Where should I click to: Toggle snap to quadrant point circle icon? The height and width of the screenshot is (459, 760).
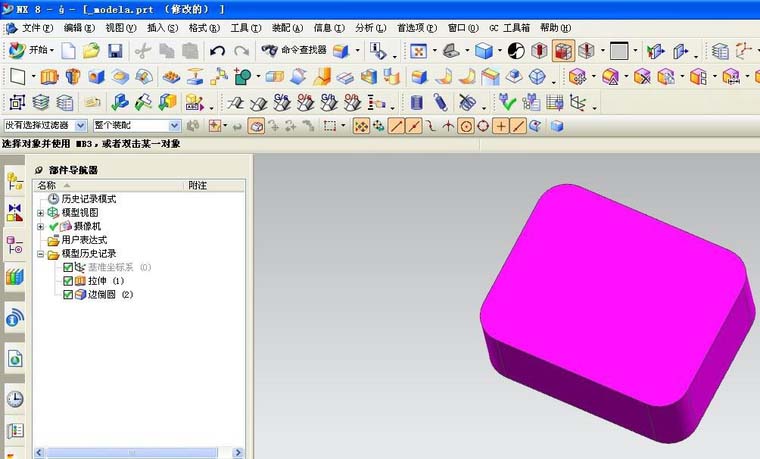click(483, 126)
